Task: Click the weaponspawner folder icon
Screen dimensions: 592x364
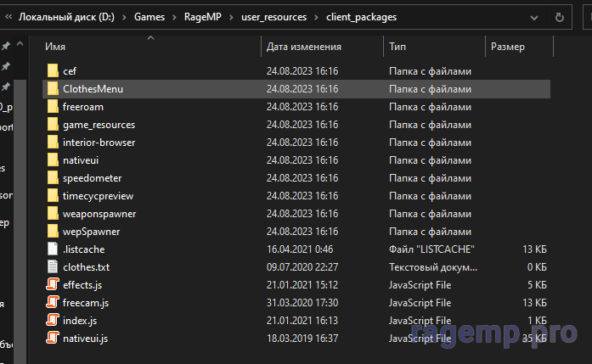Action: coord(52,214)
